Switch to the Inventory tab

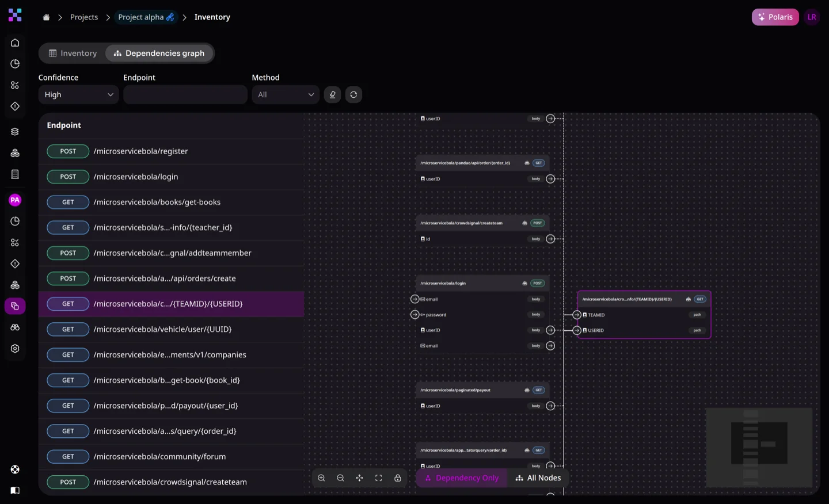pos(73,53)
